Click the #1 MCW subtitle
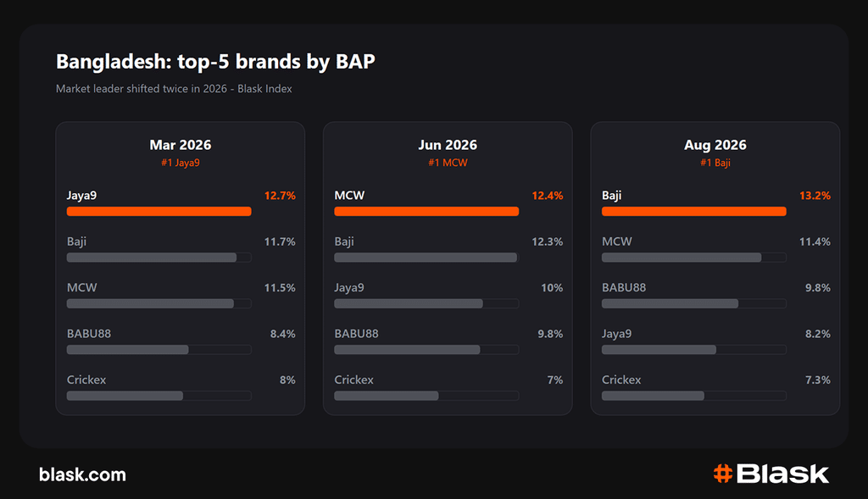The image size is (868, 499). [x=448, y=163]
